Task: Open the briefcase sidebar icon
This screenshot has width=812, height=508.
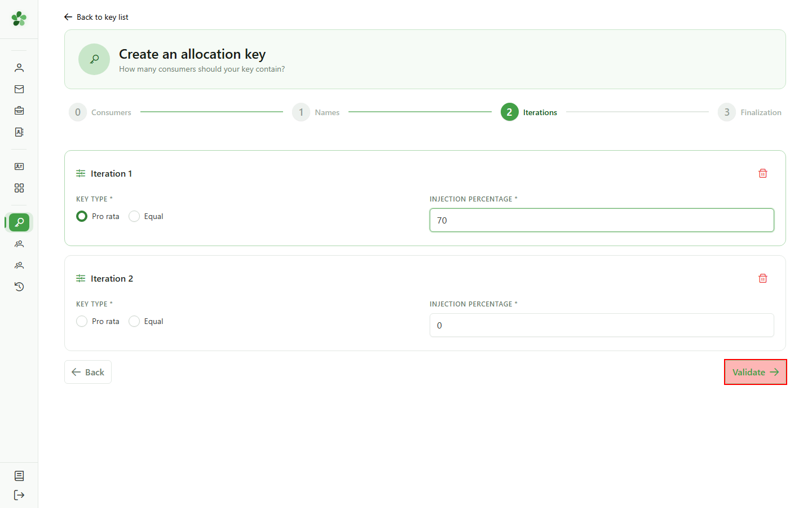Action: 19,111
